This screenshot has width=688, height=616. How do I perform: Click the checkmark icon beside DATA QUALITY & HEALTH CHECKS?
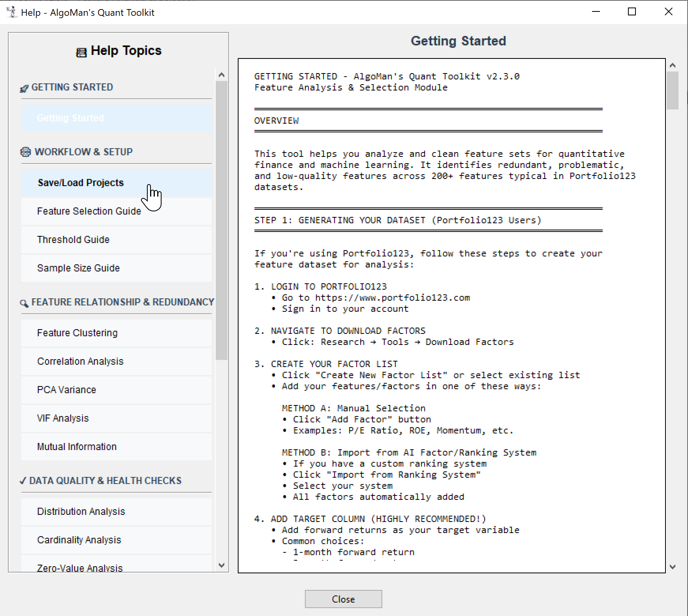click(23, 481)
